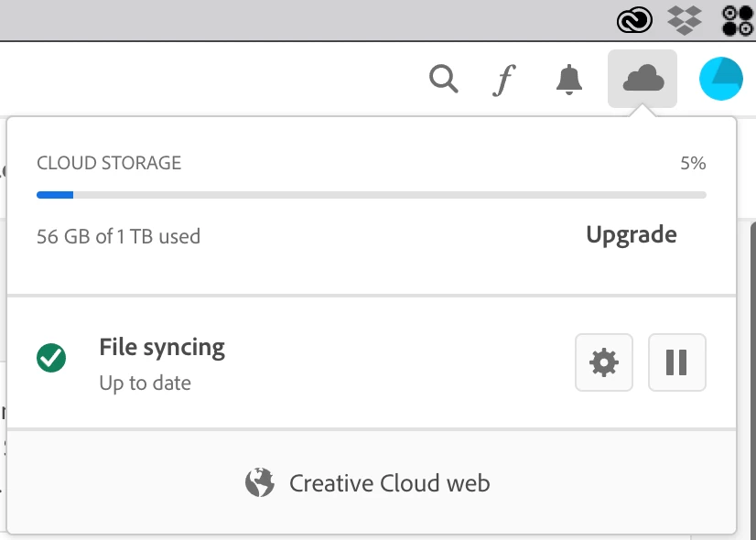
Task: Click the green sync status checkmark
Action: point(51,358)
